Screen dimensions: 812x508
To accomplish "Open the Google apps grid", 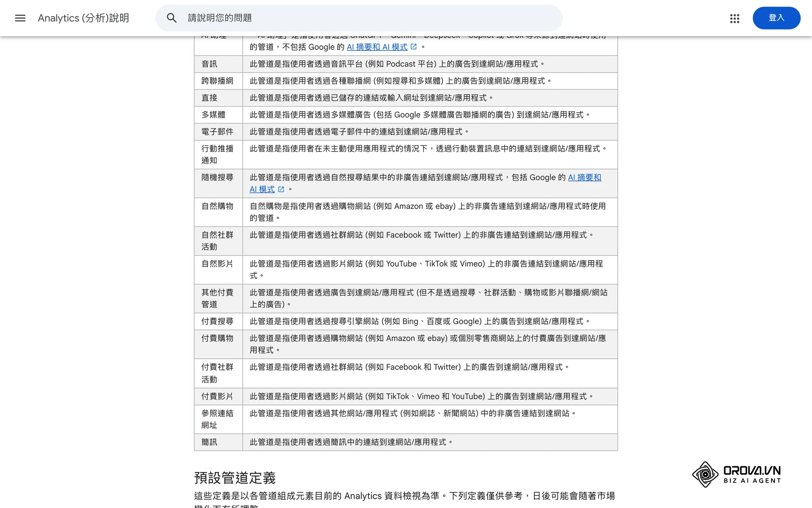I will tap(734, 18).
